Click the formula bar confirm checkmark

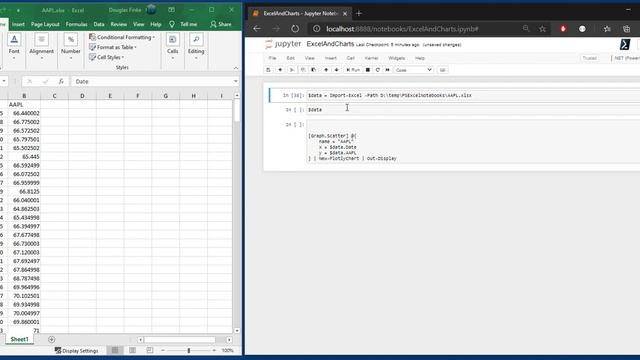(45, 81)
